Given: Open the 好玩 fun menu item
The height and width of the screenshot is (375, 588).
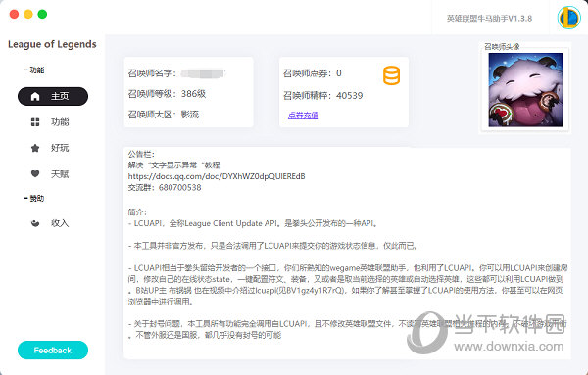Looking at the screenshot, I should [53, 148].
